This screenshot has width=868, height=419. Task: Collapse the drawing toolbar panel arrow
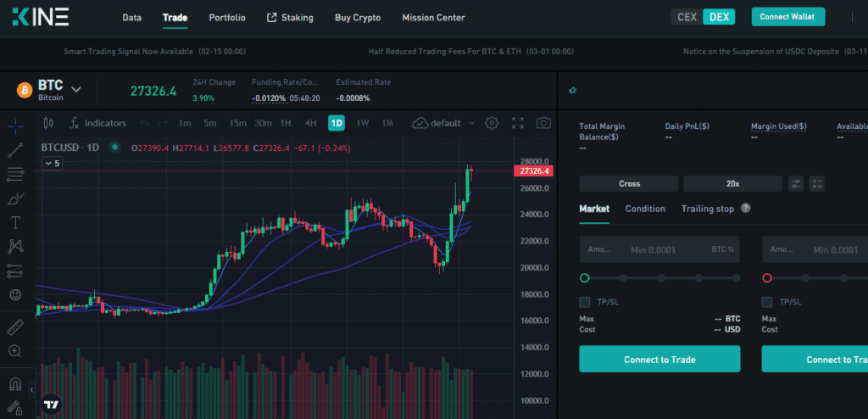tap(31, 389)
